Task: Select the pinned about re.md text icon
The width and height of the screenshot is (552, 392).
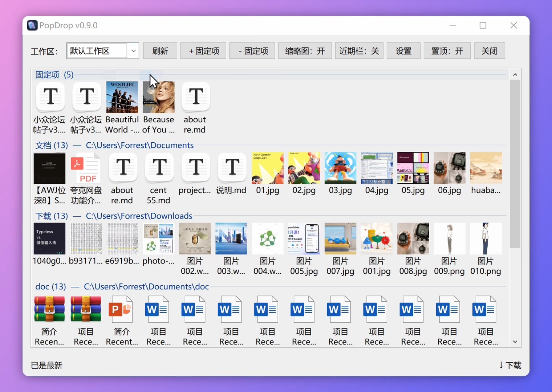Action: (196, 97)
